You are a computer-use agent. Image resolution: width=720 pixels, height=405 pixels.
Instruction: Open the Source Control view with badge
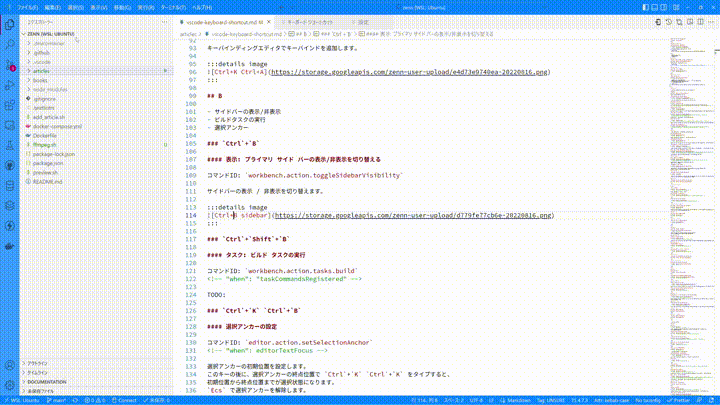click(10, 65)
